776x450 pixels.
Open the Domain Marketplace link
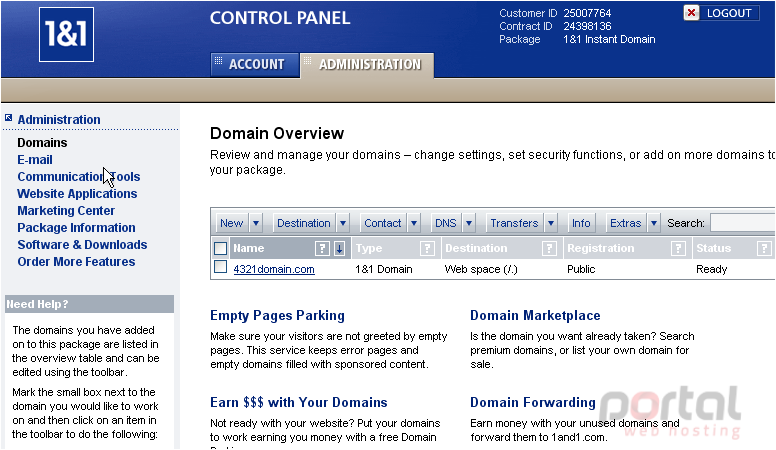tap(535, 315)
